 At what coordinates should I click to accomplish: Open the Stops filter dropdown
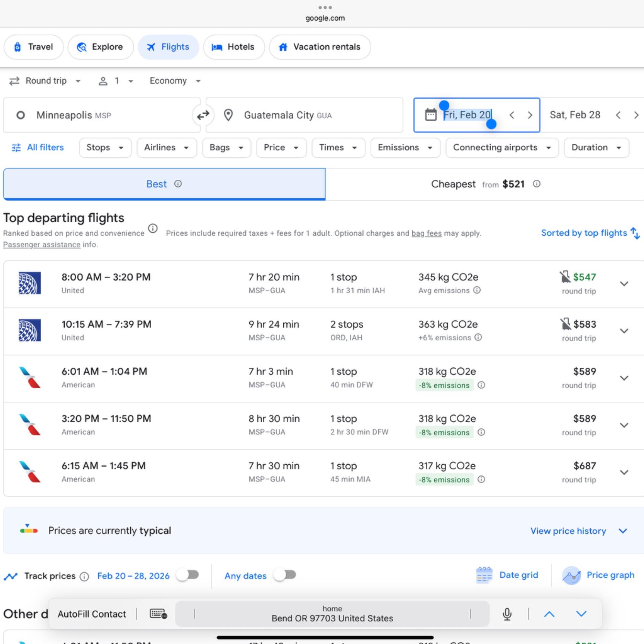105,148
